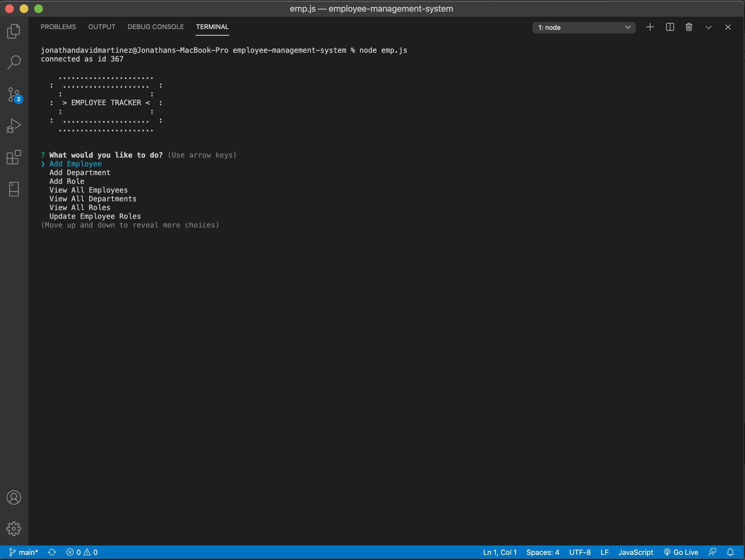Open the JavaScript language mode selector
Image resolution: width=745 pixels, height=560 pixels.
(x=636, y=552)
